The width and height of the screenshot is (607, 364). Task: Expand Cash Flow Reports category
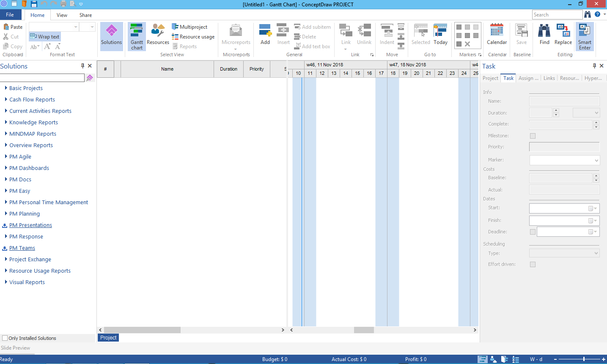point(6,99)
